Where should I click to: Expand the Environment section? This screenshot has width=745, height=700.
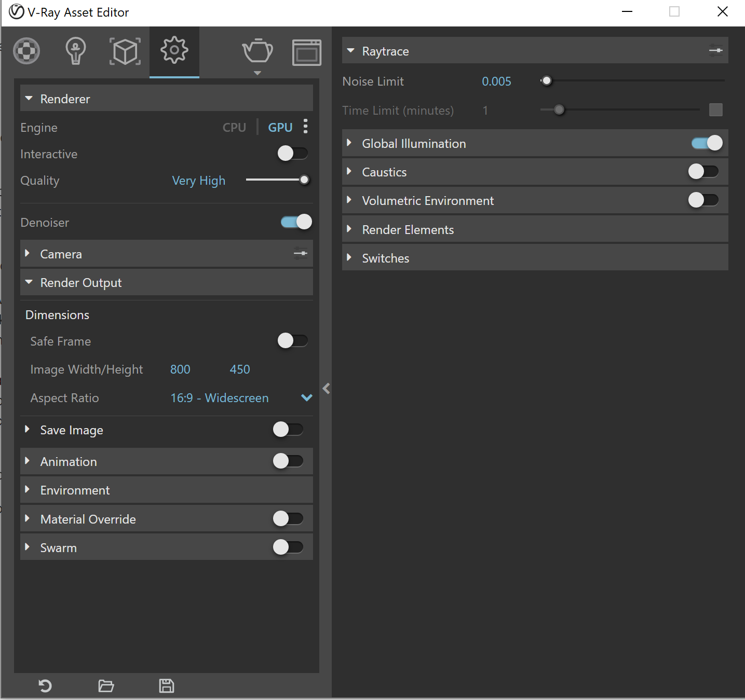coord(28,489)
